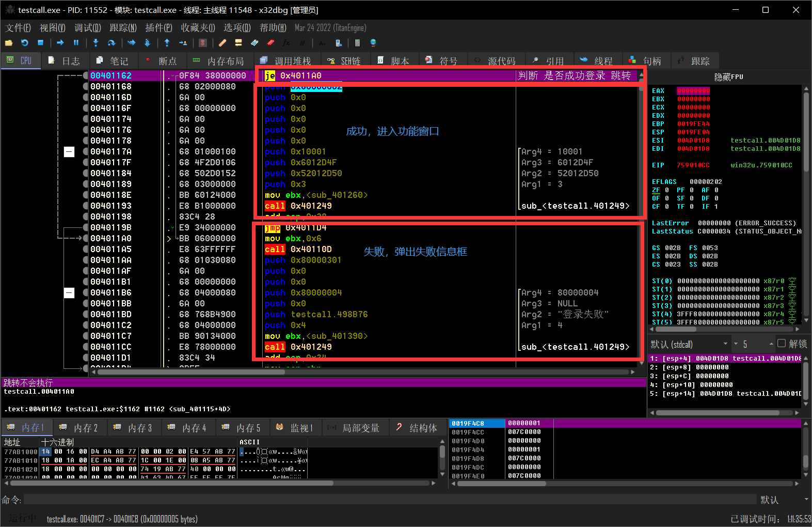812x527 pixels.
Task: Click the run arrow toolbar icon
Action: (x=60, y=43)
